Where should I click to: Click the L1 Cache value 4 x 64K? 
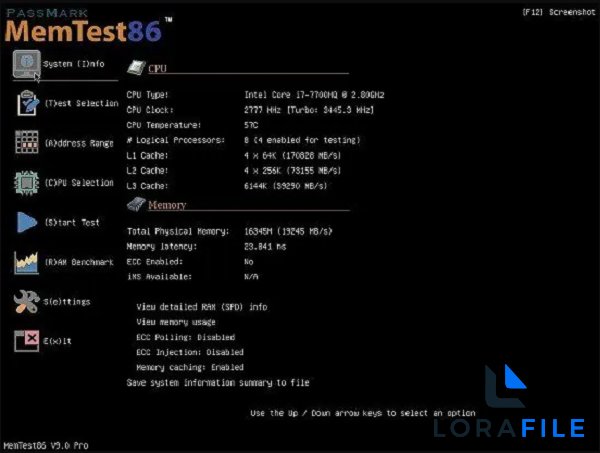[292, 156]
